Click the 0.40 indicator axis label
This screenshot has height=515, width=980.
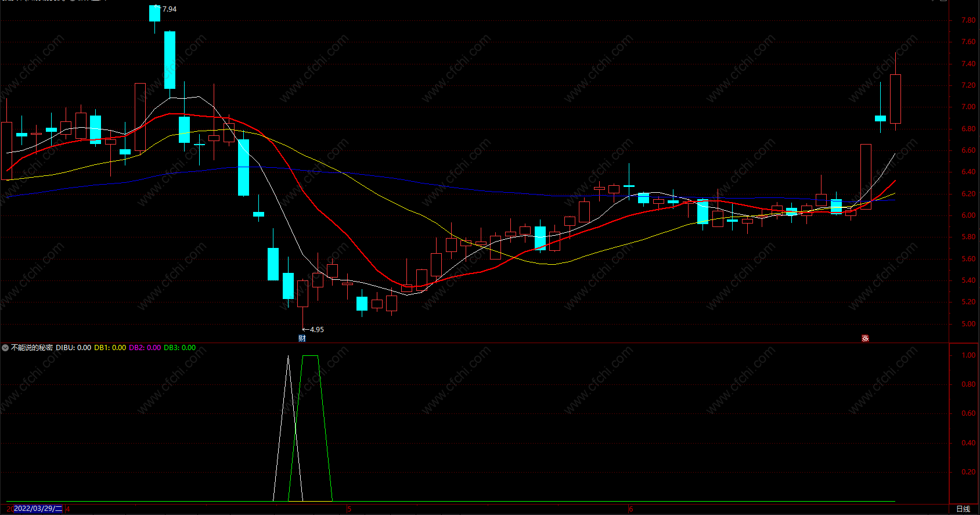pyautogui.click(x=968, y=443)
